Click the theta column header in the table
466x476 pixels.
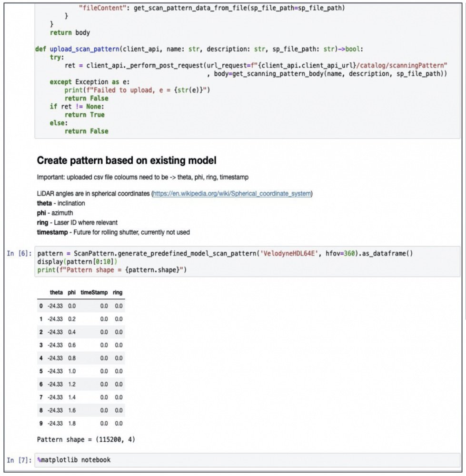[x=57, y=292]
